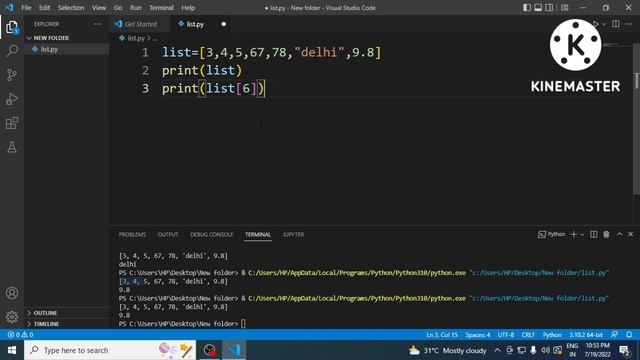Add a new terminal with plus icon

pos(573,234)
